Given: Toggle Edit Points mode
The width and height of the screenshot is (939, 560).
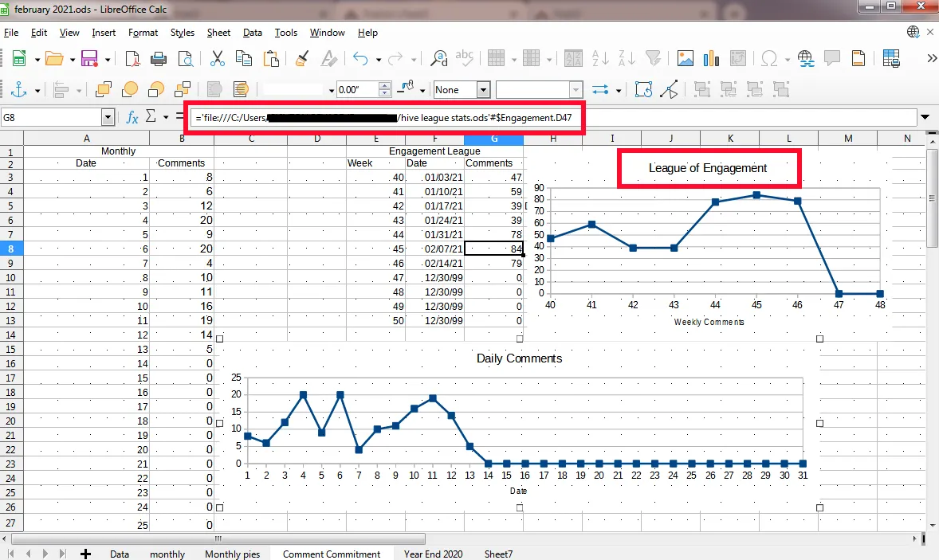Looking at the screenshot, I should 670,90.
